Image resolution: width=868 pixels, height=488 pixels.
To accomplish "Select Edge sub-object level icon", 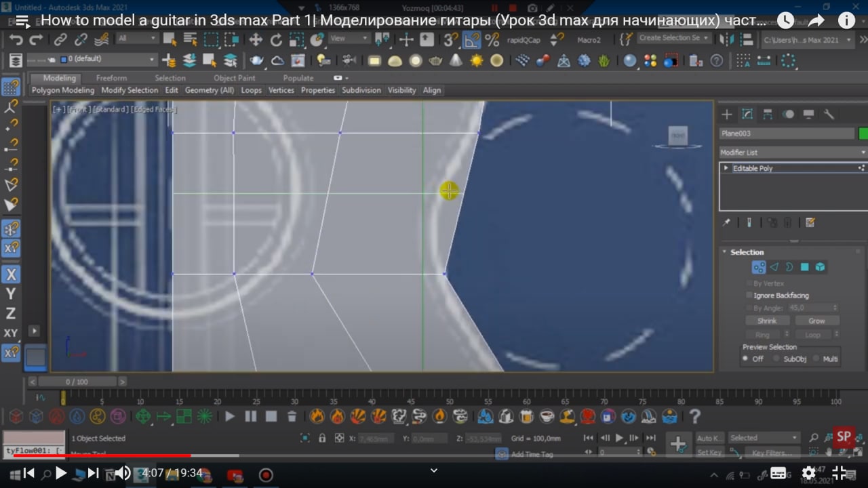I will point(774,267).
